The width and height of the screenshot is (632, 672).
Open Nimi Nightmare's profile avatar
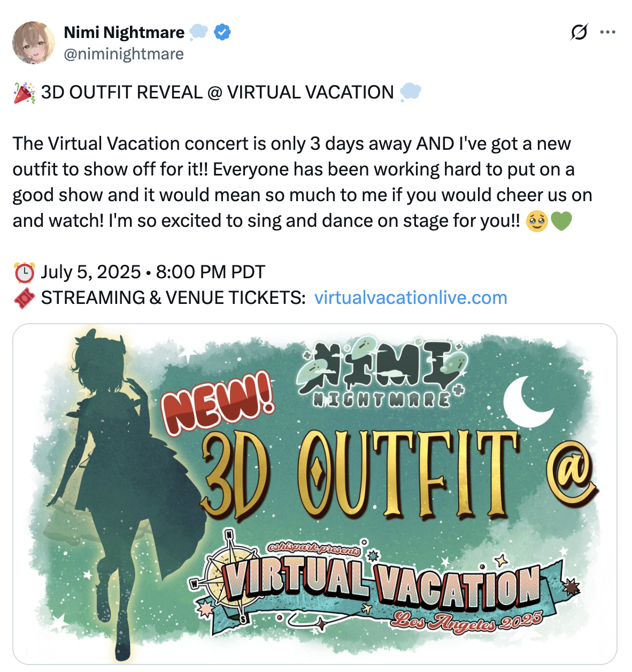coord(34,43)
